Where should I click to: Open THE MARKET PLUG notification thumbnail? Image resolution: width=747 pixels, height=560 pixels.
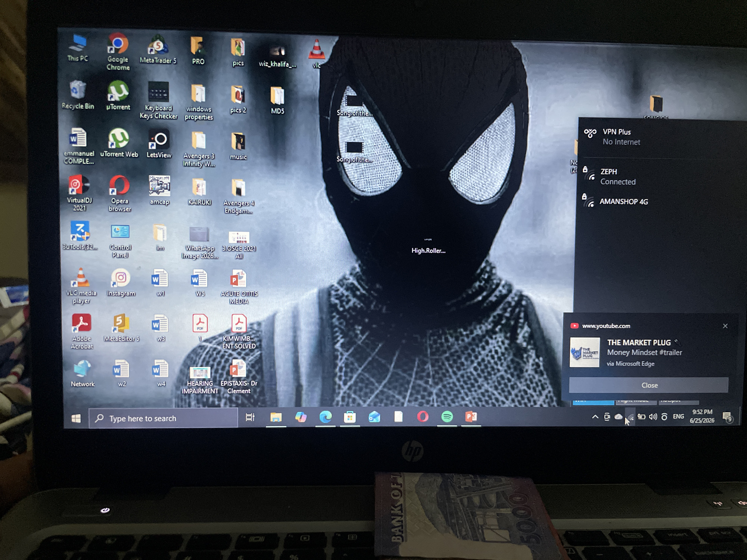(x=585, y=352)
